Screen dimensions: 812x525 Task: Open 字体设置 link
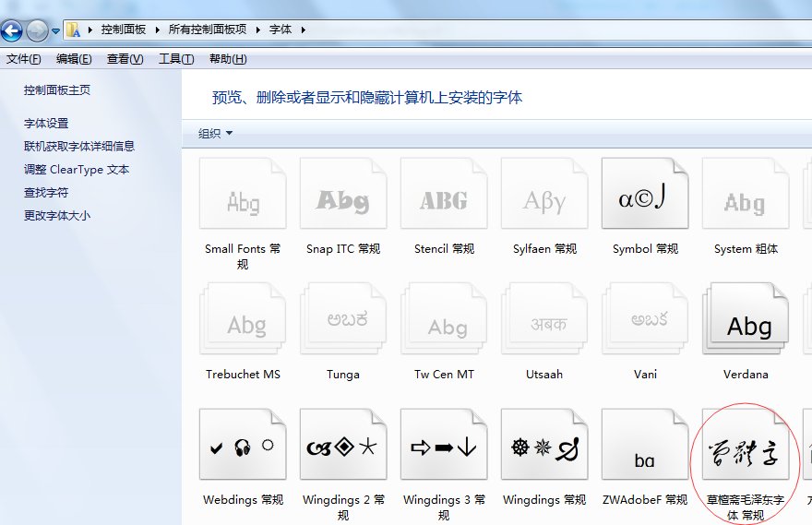tap(46, 124)
